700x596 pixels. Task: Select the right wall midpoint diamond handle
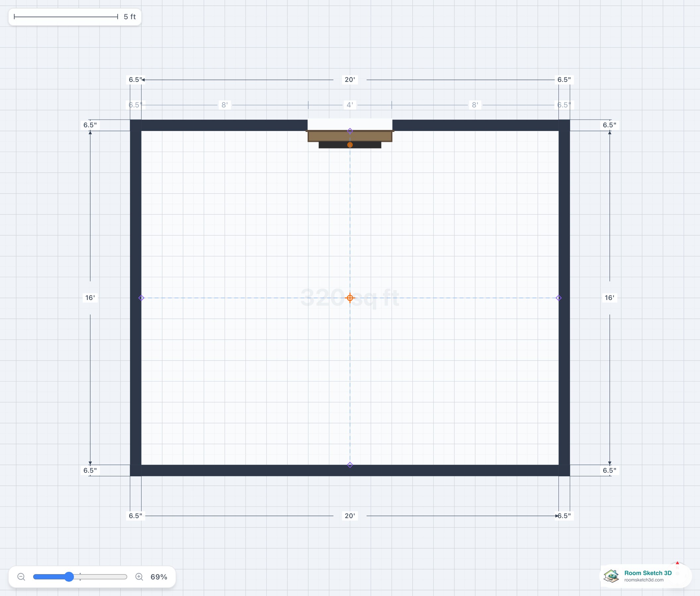click(x=559, y=298)
